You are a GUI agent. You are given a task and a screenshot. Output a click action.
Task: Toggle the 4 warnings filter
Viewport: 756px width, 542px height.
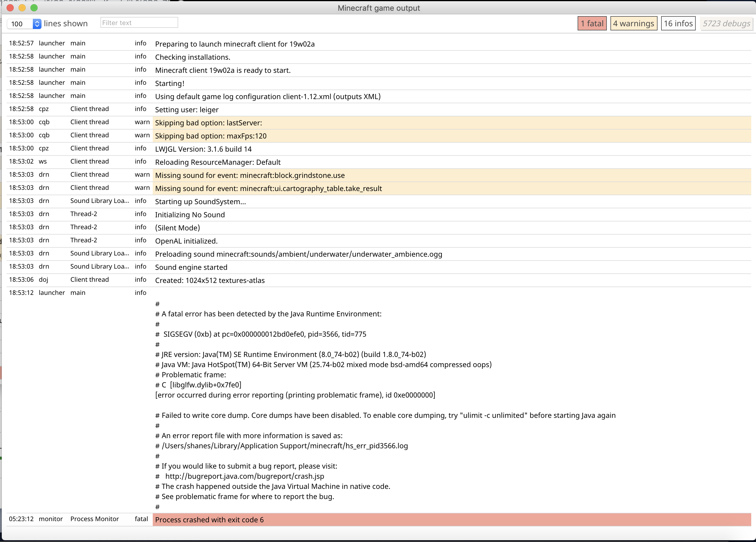click(x=633, y=23)
